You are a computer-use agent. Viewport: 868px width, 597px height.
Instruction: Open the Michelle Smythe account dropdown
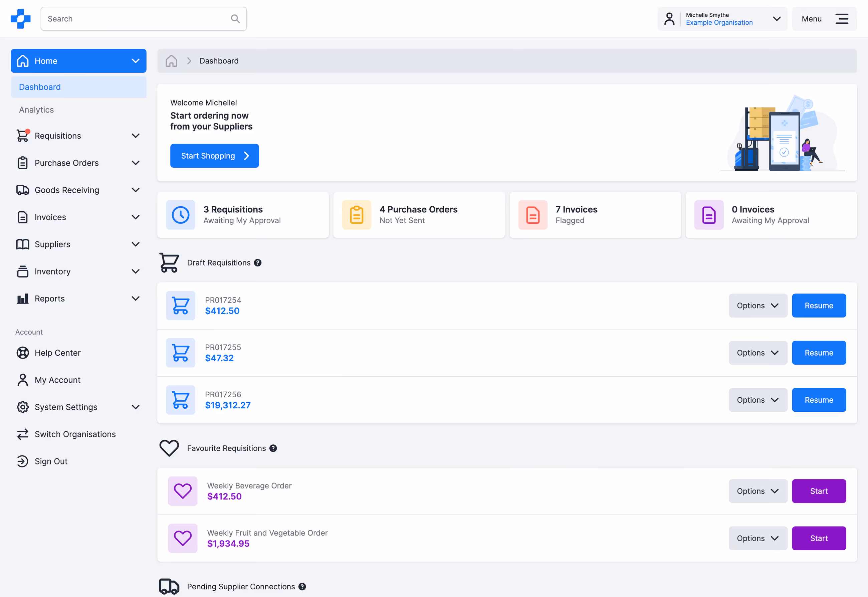click(722, 19)
